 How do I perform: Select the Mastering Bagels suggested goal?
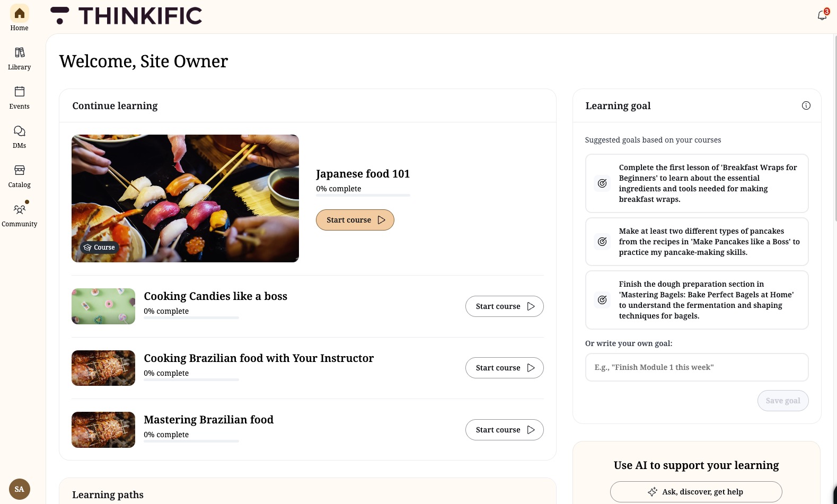697,300
